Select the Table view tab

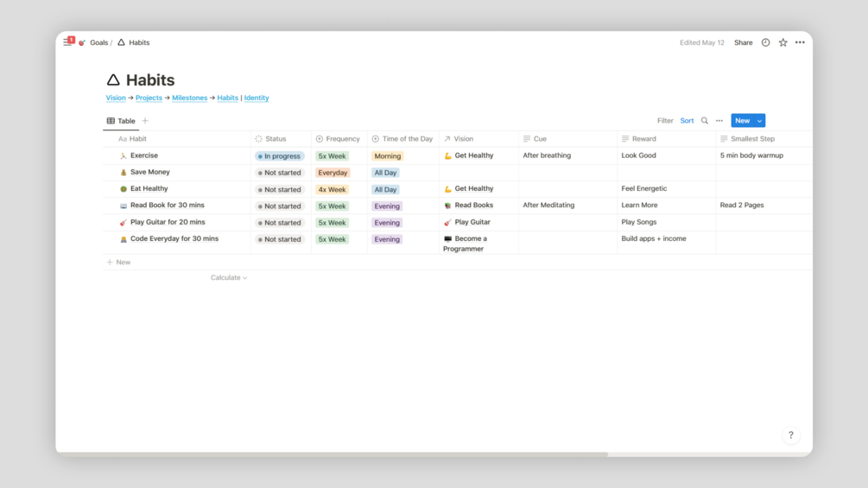coord(121,121)
